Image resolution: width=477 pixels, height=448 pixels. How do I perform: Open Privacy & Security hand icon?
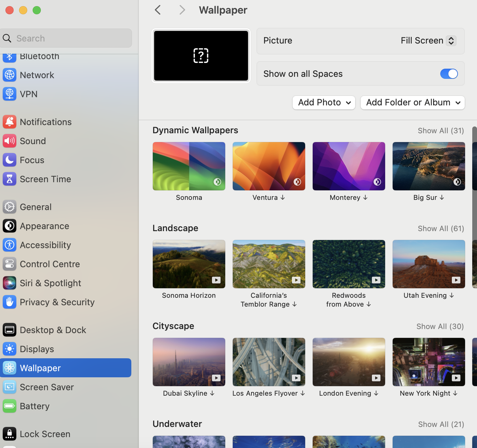pyautogui.click(x=10, y=302)
